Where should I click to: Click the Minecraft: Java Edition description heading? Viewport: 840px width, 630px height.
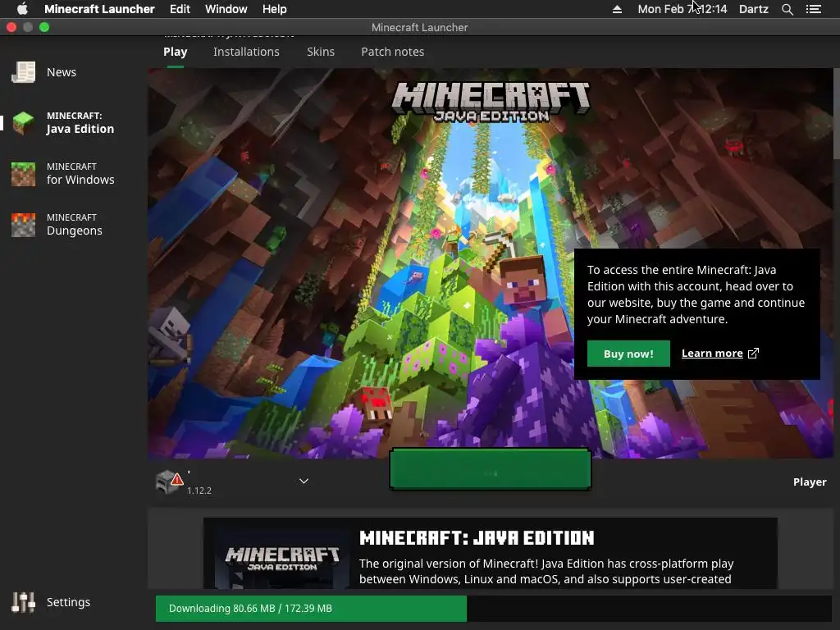[477, 538]
